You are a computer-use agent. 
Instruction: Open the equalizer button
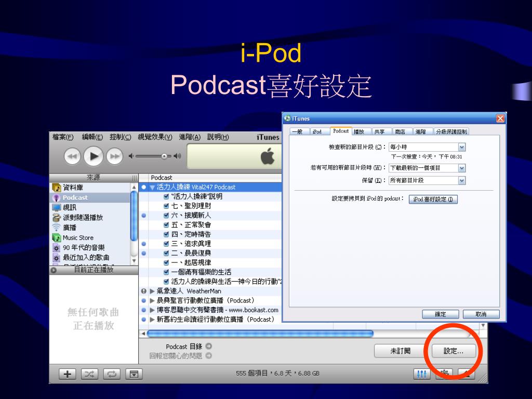tap(422, 374)
